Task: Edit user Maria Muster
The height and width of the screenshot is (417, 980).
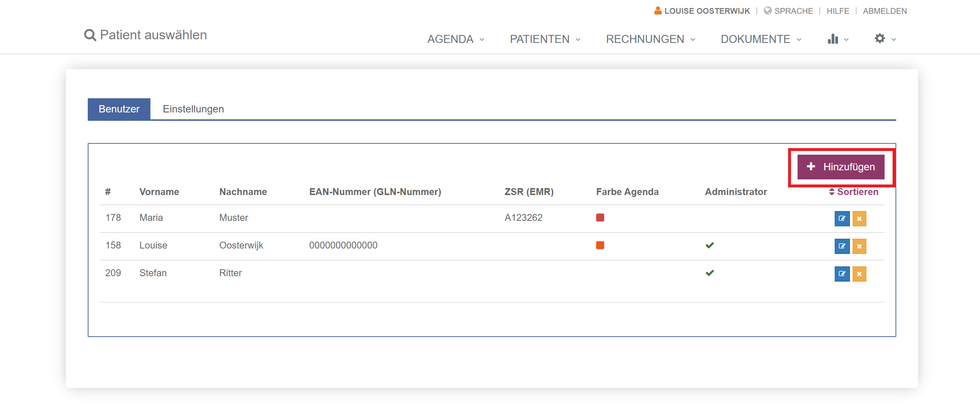Action: click(842, 219)
